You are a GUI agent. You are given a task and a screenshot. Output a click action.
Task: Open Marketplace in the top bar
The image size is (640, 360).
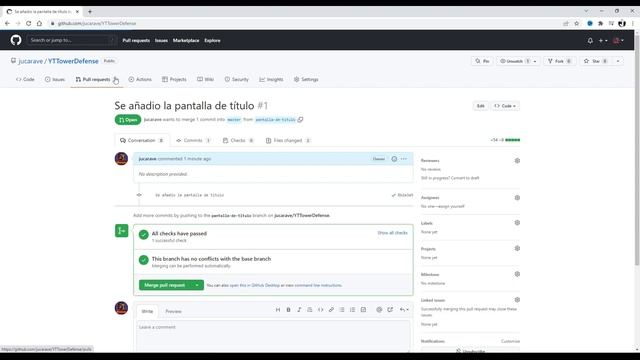coord(186,40)
